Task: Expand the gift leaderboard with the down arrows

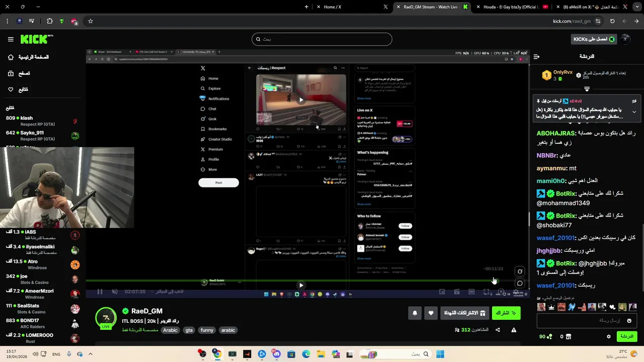Action: tap(587, 89)
